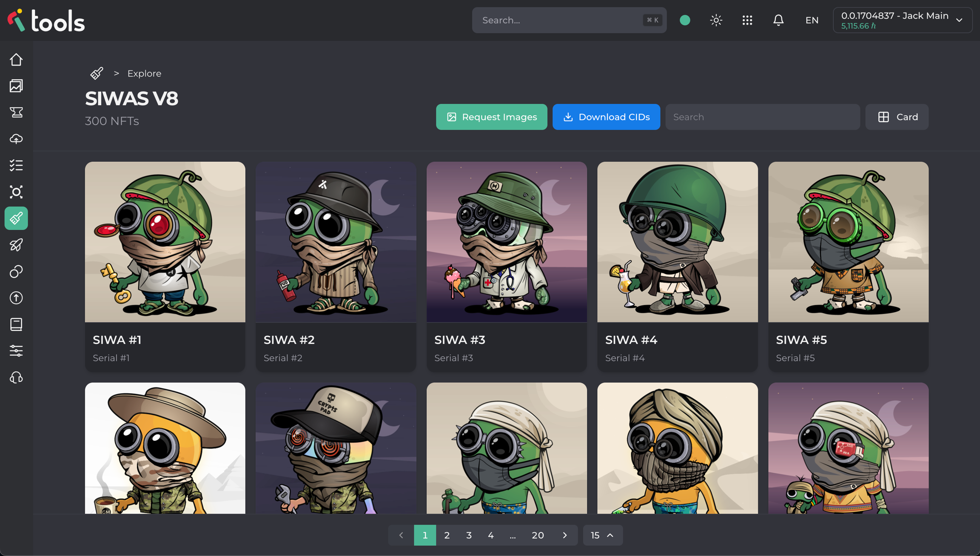The image size is (980, 556).
Task: Open the rocket launch sidebar icon
Action: click(x=16, y=245)
